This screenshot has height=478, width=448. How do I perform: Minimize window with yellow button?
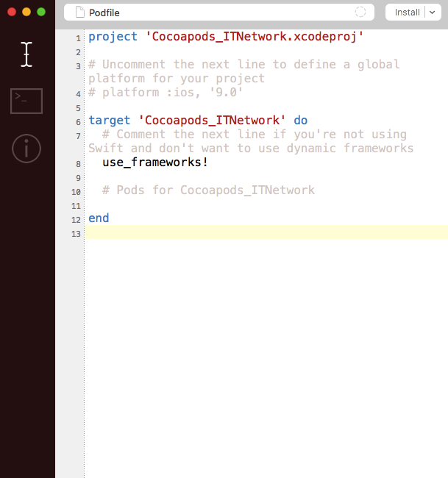(26, 12)
